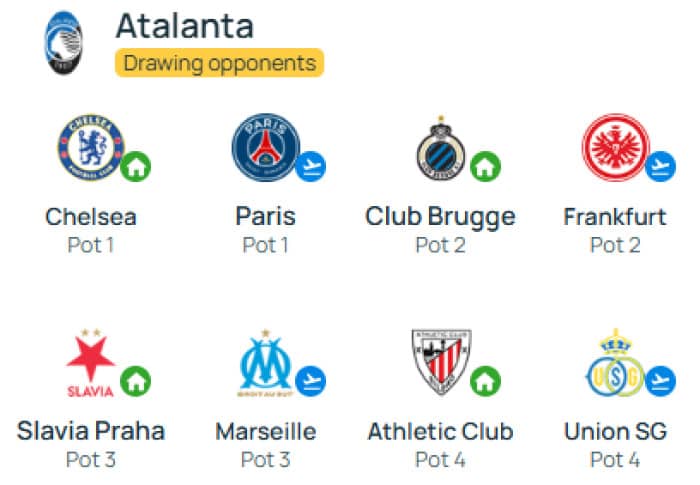Click the Atalanta club crest
700x485 pixels.
pos(64,43)
